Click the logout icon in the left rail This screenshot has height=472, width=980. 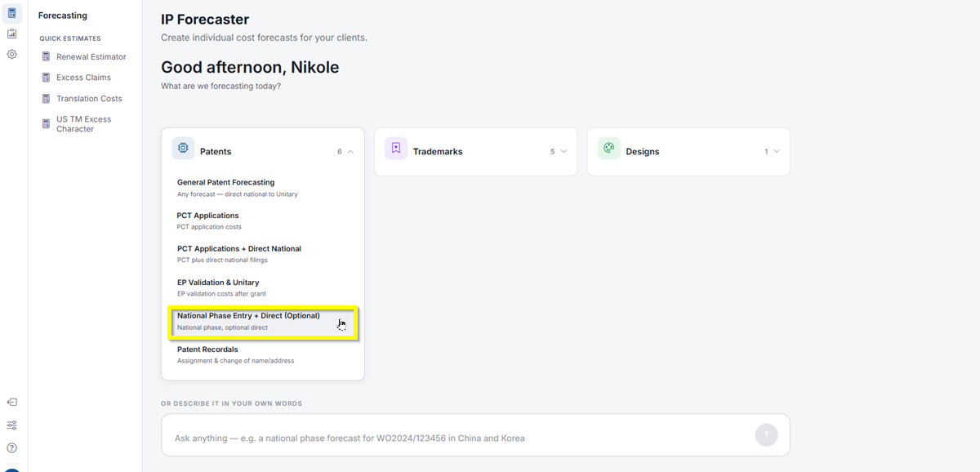11,403
